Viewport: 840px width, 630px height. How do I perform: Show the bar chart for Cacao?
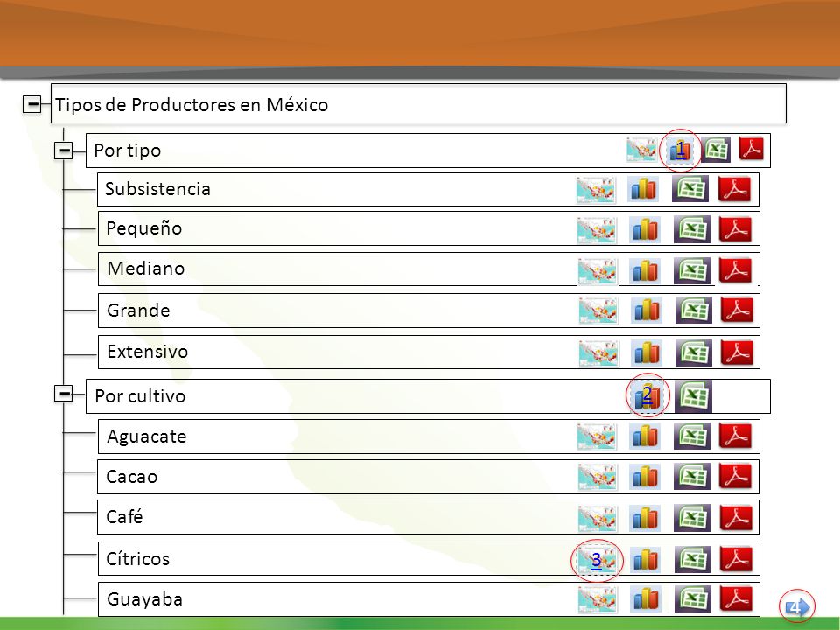645,476
